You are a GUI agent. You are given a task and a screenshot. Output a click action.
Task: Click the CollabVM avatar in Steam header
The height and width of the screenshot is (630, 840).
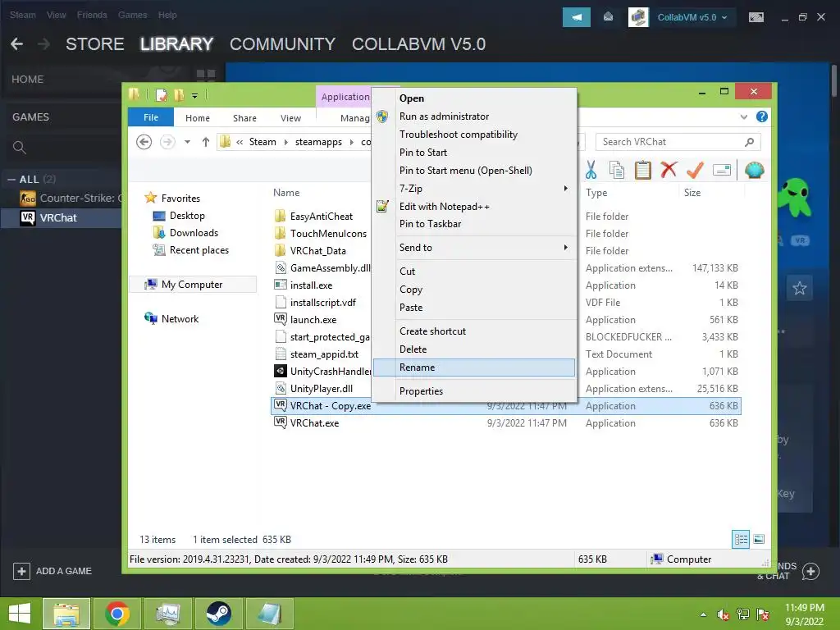point(638,17)
